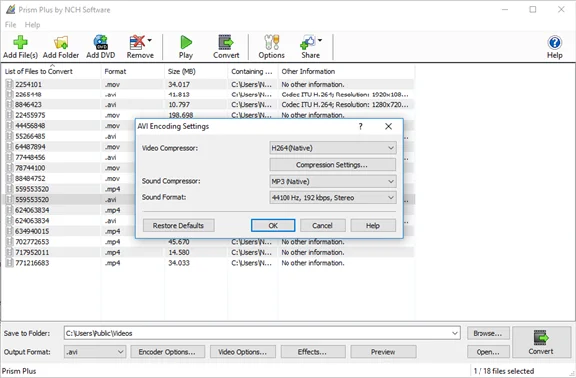The image size is (576, 378).
Task: Select the file 2254101 in the list
Action: pos(28,84)
